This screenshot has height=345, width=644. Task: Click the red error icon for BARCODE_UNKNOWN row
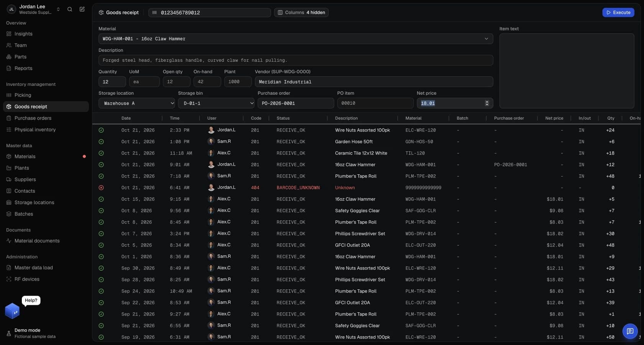(x=101, y=188)
